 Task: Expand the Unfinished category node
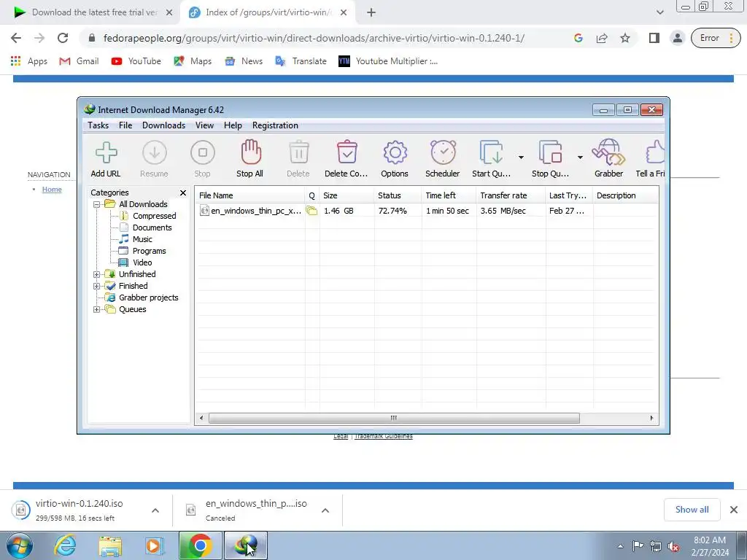[x=97, y=274]
